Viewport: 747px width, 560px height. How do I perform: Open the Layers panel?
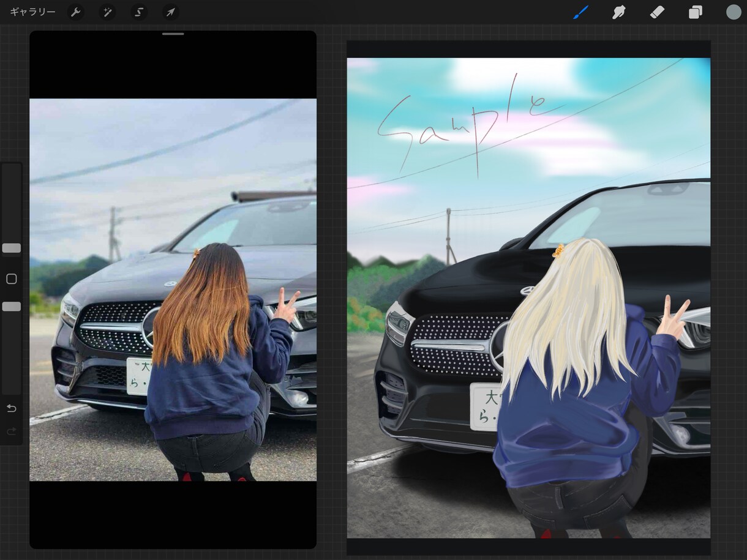point(696,12)
